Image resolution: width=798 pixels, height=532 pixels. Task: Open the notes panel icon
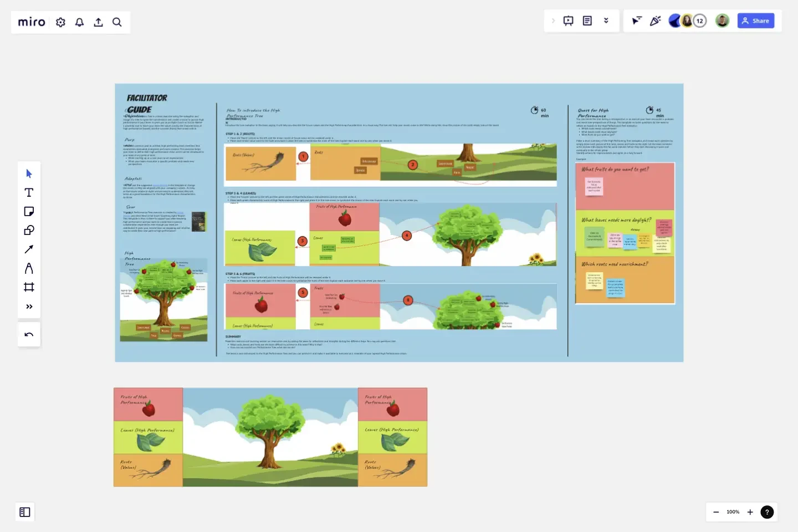587,21
